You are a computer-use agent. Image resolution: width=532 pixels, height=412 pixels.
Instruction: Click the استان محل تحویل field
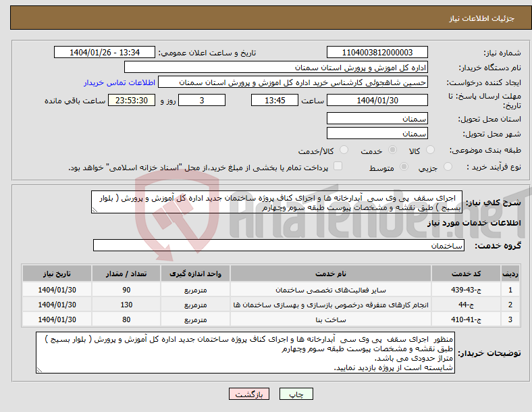(377, 118)
